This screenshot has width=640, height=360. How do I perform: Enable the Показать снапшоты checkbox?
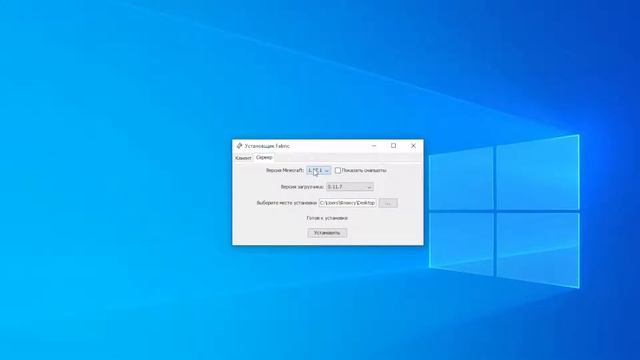tap(338, 171)
